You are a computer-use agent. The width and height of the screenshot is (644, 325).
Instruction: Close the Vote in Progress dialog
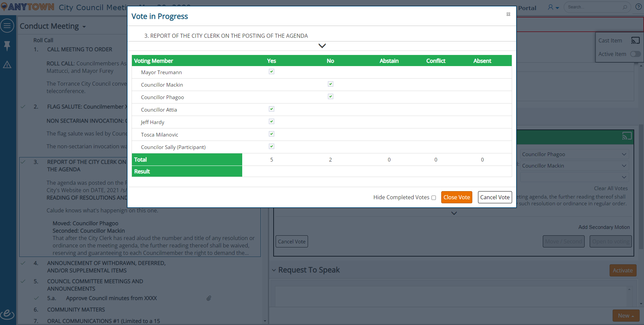(508, 14)
